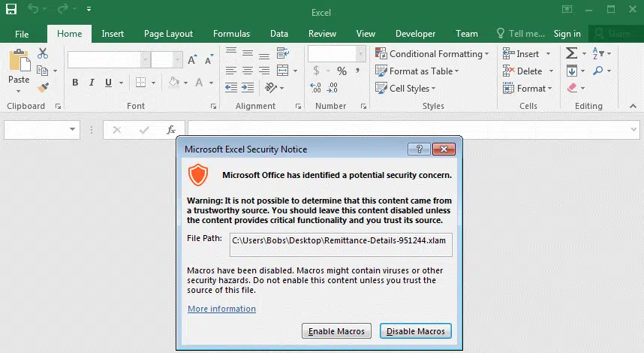Switch to the Data tab
Viewport: 644px width, 353px height.
pos(279,34)
